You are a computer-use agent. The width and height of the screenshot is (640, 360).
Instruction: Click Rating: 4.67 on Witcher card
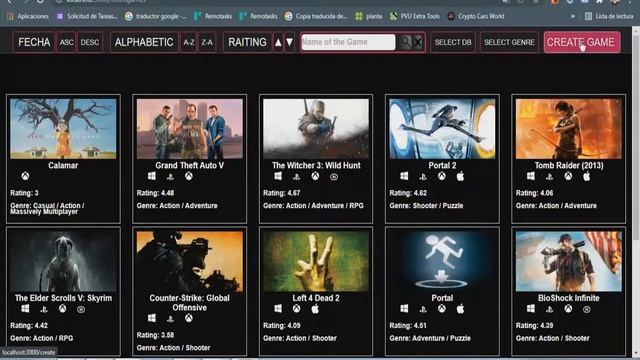282,193
